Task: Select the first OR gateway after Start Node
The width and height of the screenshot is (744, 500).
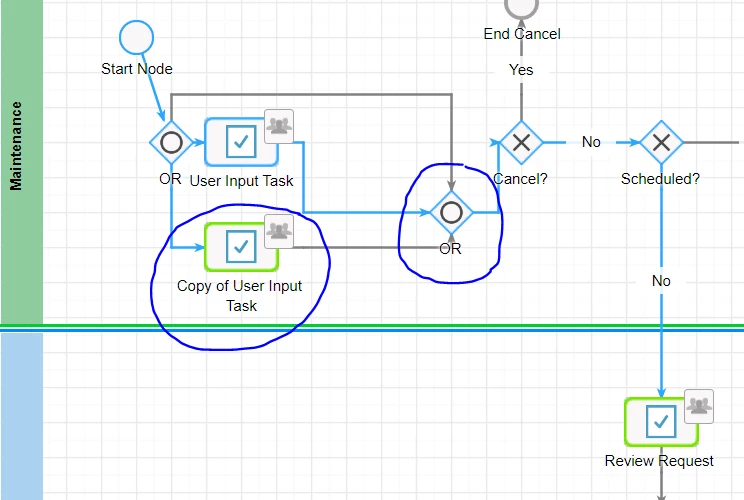Action: 171,142
